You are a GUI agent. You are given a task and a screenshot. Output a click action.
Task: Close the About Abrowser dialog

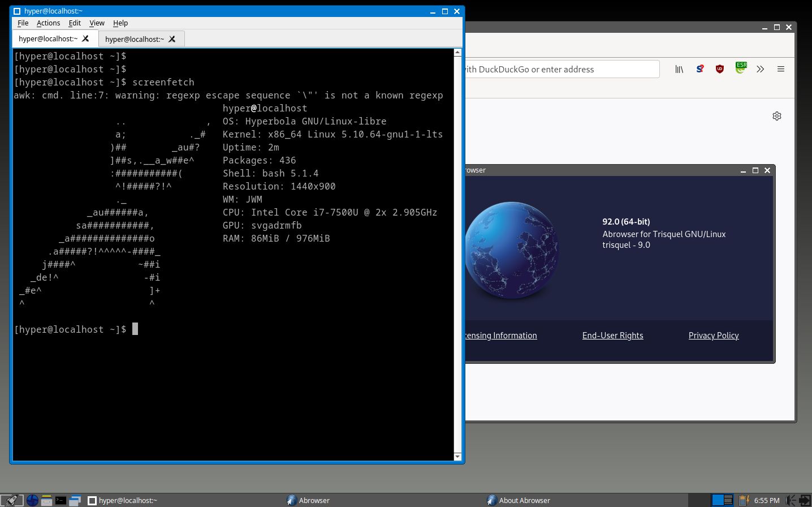[x=767, y=170]
